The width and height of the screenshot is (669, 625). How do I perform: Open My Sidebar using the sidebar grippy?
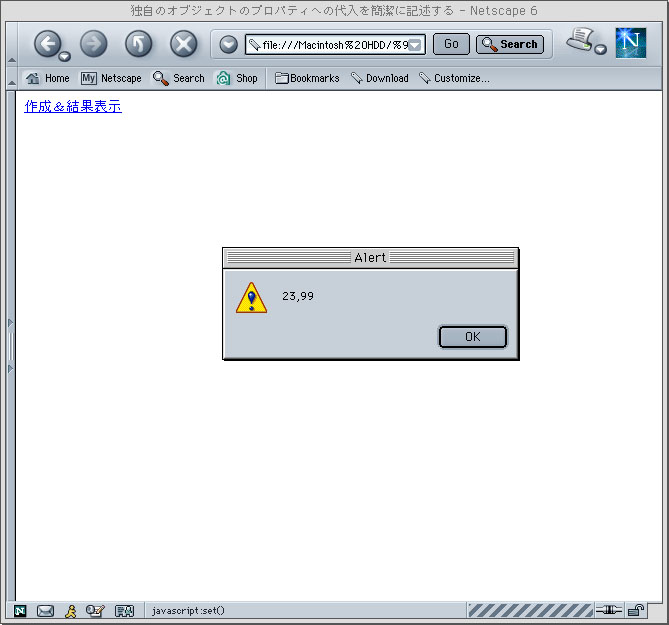pos(11,346)
